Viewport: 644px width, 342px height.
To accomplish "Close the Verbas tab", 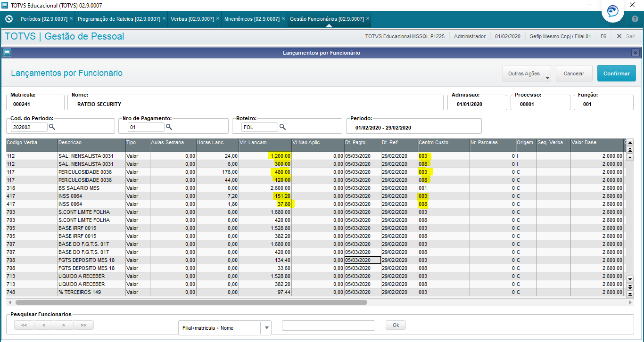I will 218,19.
